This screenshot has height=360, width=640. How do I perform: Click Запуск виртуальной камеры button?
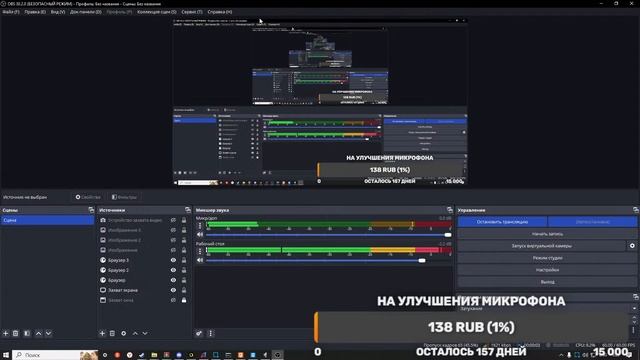(542, 246)
